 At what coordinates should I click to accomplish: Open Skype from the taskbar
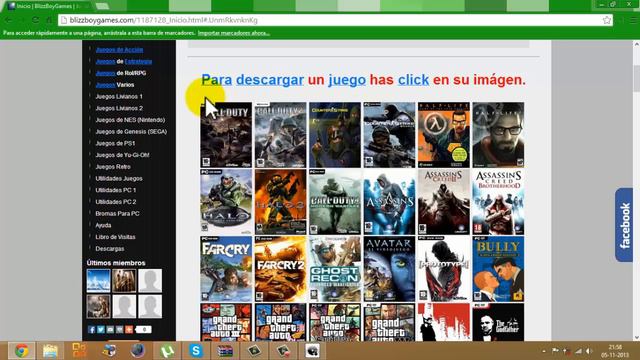click(x=196, y=351)
